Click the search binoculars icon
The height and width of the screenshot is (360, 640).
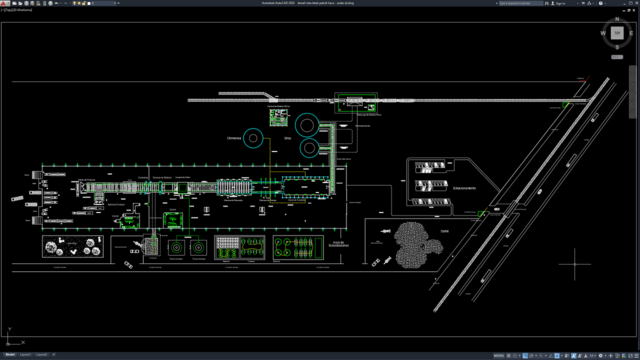(547, 3)
